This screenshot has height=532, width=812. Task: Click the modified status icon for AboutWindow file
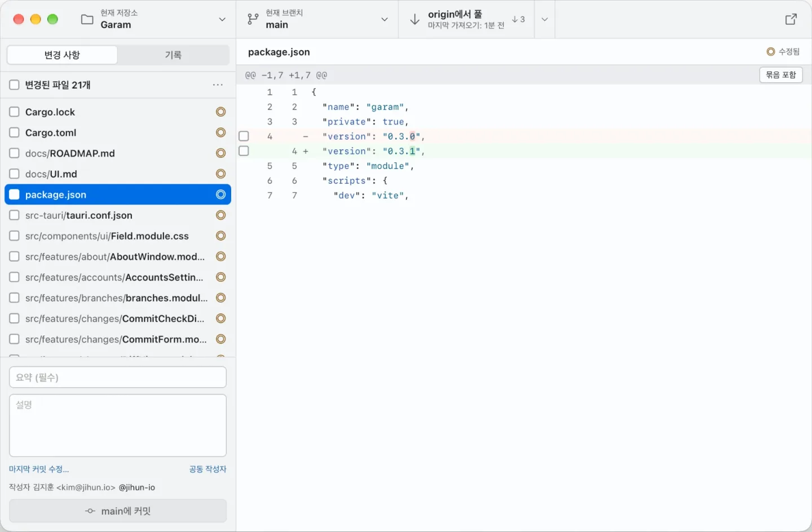221,256
